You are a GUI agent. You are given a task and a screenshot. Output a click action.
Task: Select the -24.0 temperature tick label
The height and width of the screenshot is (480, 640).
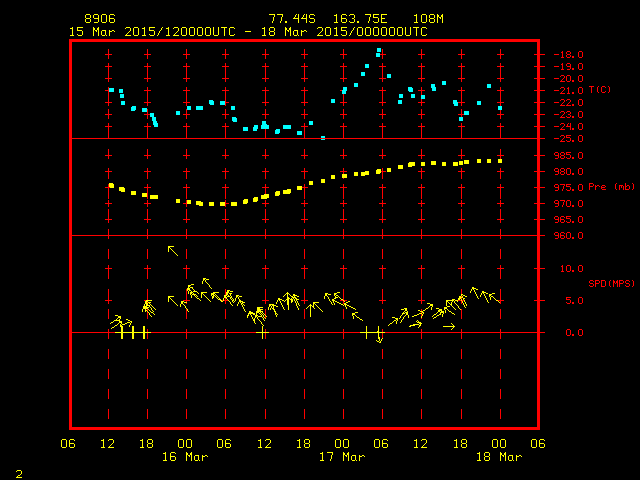[569, 127]
